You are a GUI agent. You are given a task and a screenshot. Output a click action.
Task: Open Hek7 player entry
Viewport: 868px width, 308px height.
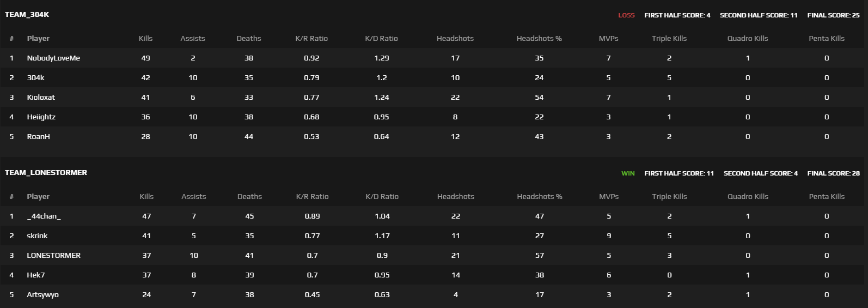tap(36, 275)
